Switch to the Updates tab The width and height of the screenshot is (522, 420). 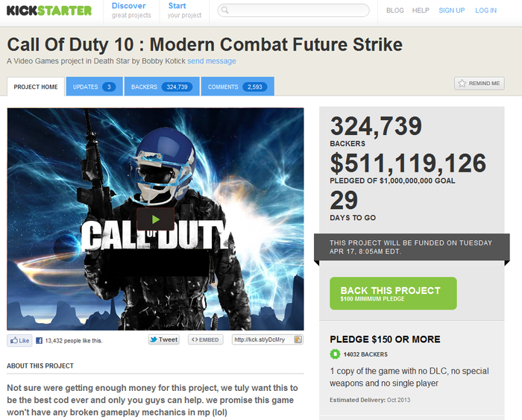click(94, 87)
